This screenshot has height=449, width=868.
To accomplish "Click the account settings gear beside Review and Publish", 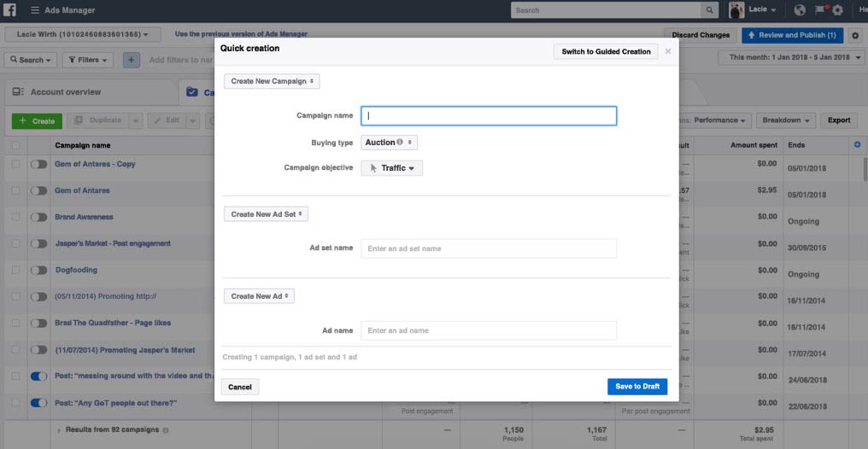I will pos(855,35).
